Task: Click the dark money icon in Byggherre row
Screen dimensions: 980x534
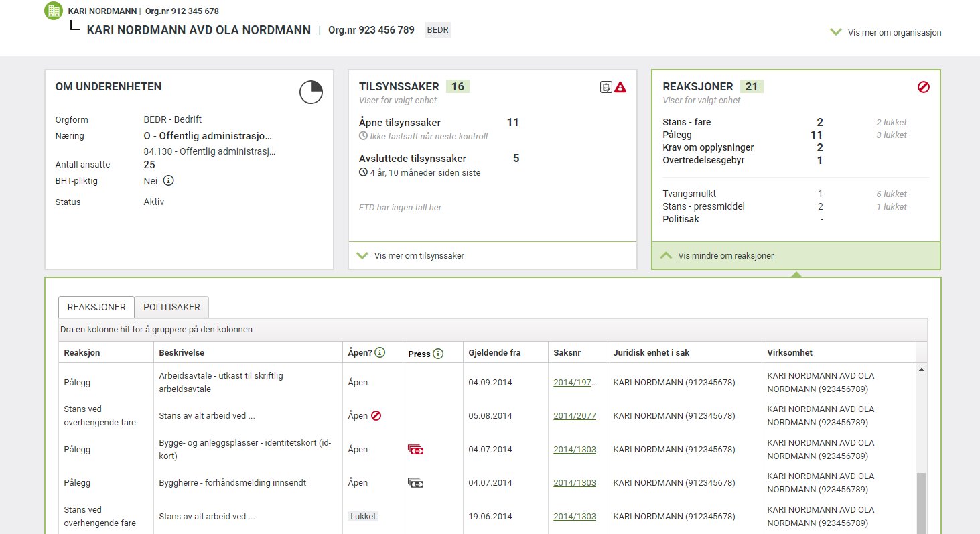Action: point(415,483)
